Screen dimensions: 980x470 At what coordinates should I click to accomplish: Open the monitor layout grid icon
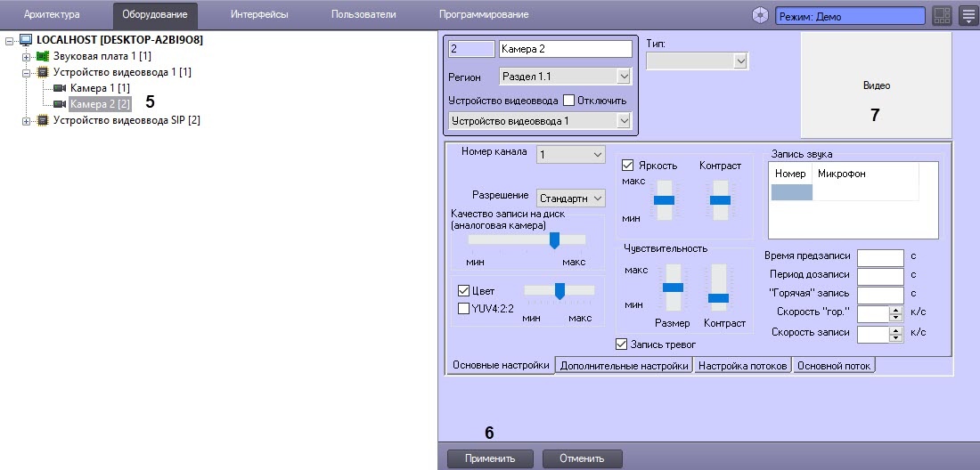coord(942,15)
